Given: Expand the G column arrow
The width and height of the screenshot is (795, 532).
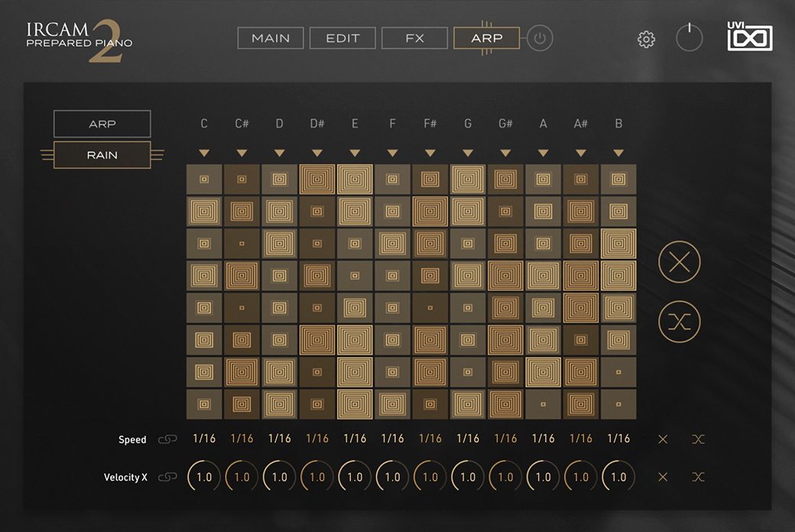Looking at the screenshot, I should [x=468, y=153].
